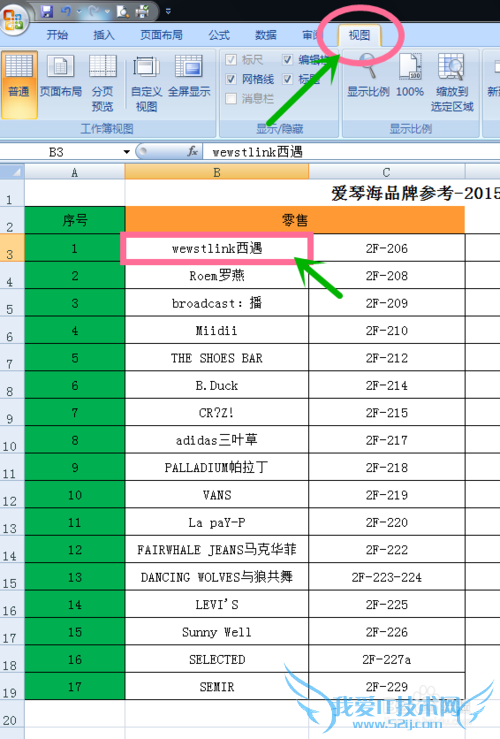Toggle the Message Bar (消息栏) checkbox
The image size is (500, 739).
tap(231, 99)
